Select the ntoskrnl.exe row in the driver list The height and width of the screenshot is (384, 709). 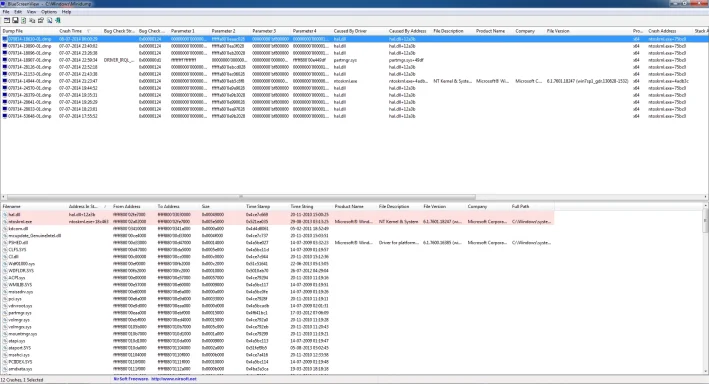tap(277, 222)
